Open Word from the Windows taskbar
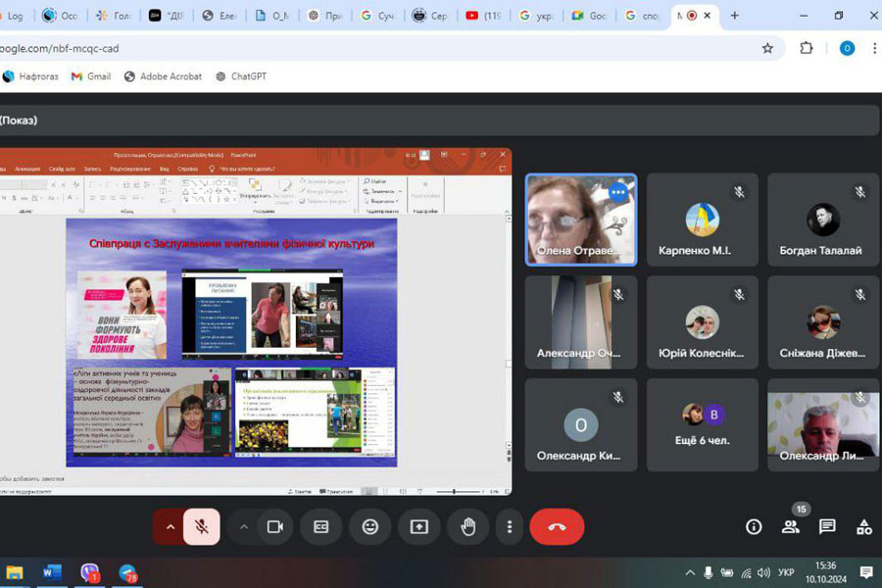Screen dimensions: 882x588 52,572
